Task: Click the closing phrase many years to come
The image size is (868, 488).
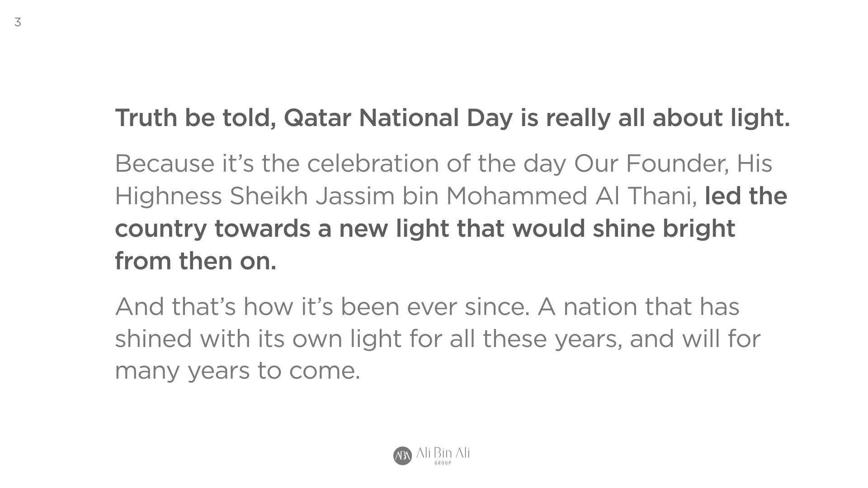Action: [x=237, y=371]
